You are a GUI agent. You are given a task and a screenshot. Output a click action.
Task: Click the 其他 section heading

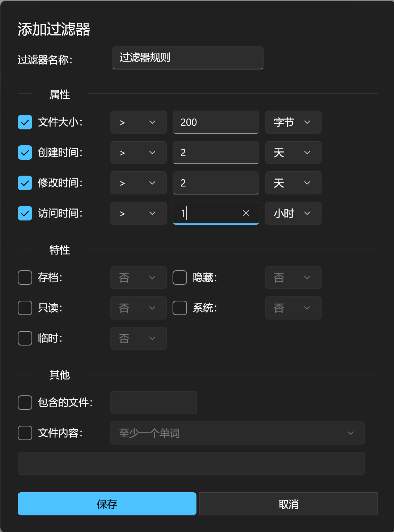coord(60,375)
